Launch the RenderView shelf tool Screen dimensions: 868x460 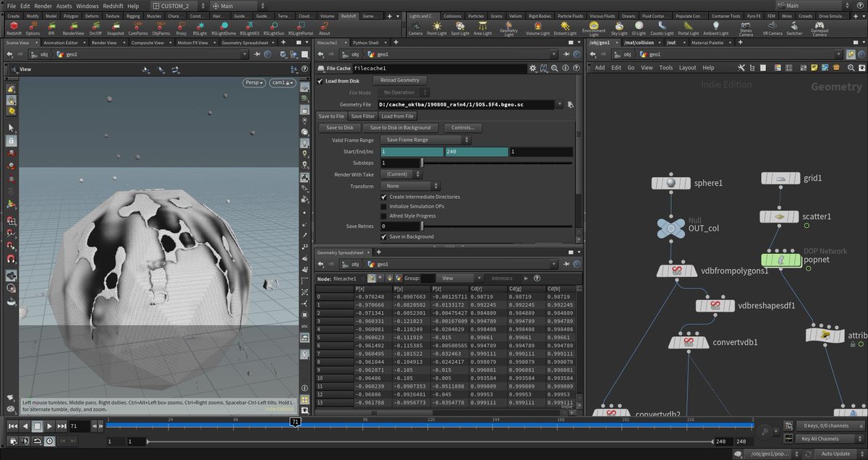coord(73,27)
